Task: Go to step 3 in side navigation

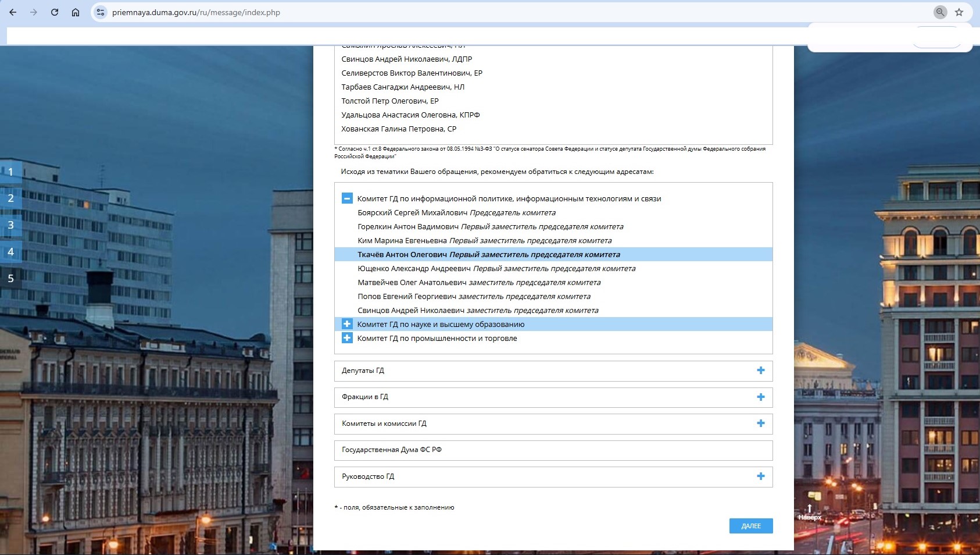Action: tap(11, 225)
